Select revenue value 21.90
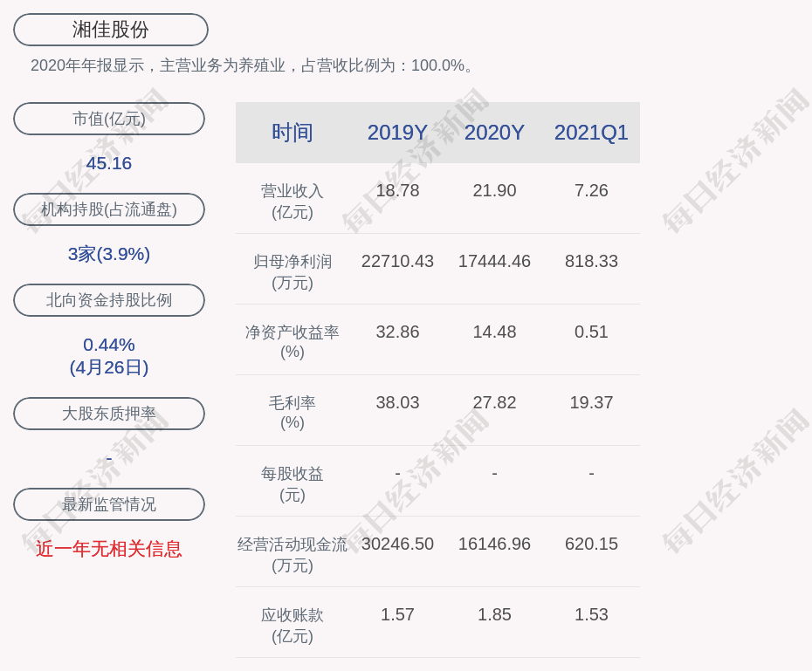Image resolution: width=812 pixels, height=671 pixels. tap(494, 190)
